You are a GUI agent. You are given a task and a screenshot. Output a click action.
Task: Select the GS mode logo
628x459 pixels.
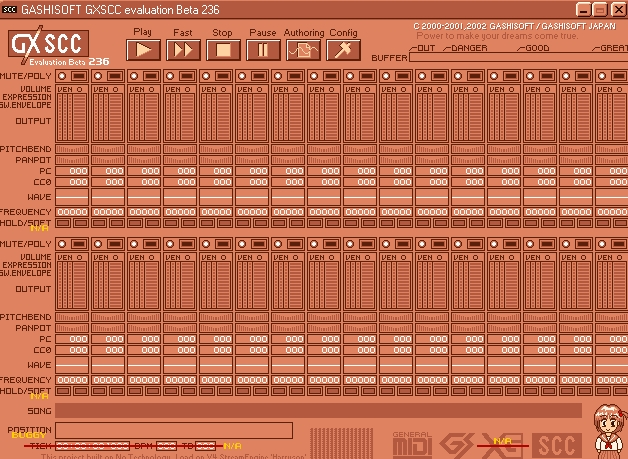tap(459, 443)
